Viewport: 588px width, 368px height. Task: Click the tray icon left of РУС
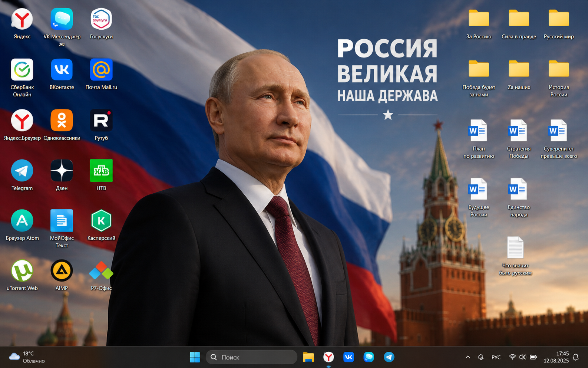[x=481, y=357]
